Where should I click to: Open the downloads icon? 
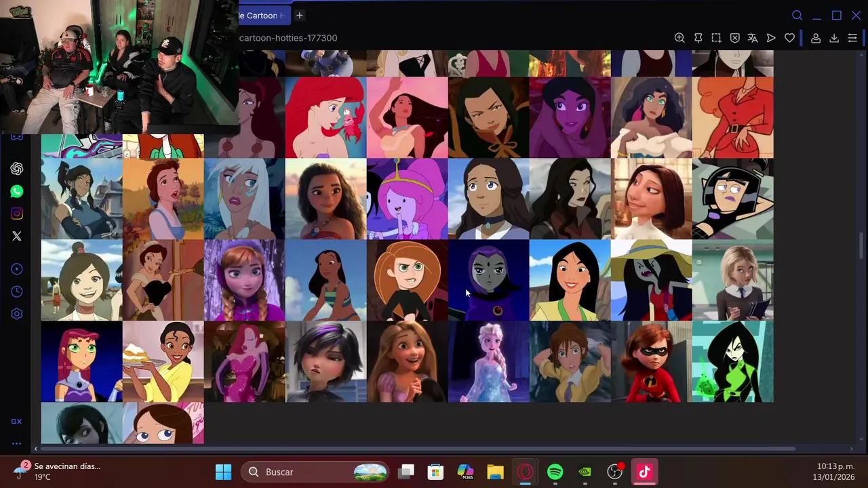(x=834, y=38)
